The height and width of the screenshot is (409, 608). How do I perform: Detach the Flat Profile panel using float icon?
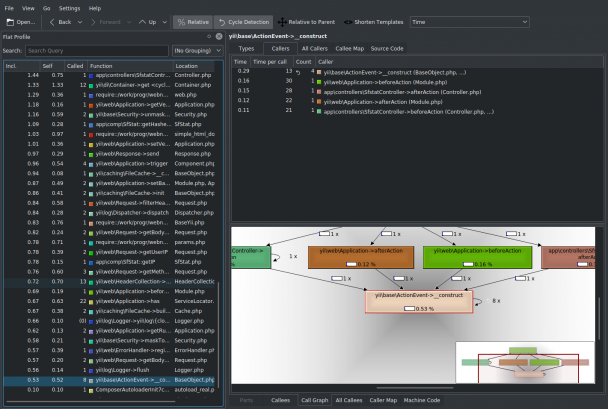209,36
